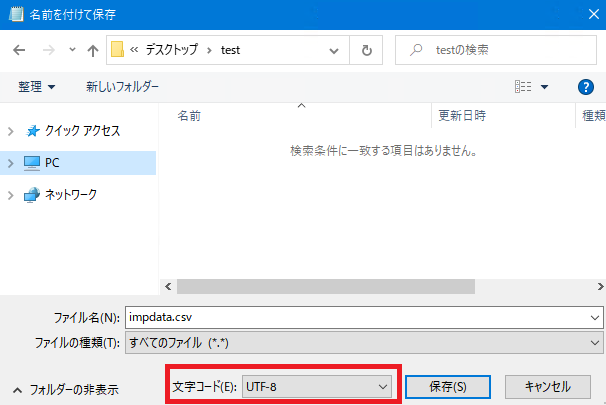Screen dimensions: 606x405
Task: Click the 保存(S) button
Action: 448,386
